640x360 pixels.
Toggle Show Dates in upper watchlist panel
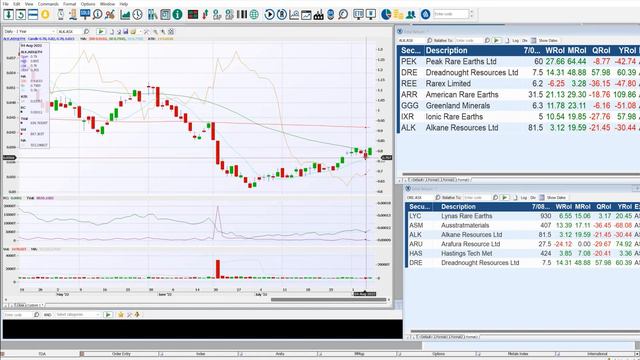pyautogui.click(x=547, y=40)
